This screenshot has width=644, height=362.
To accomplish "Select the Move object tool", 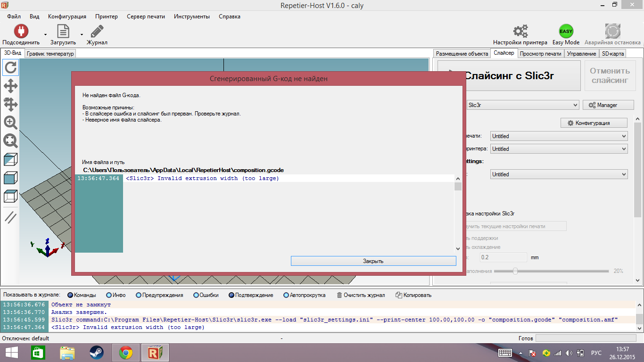I will (x=10, y=104).
